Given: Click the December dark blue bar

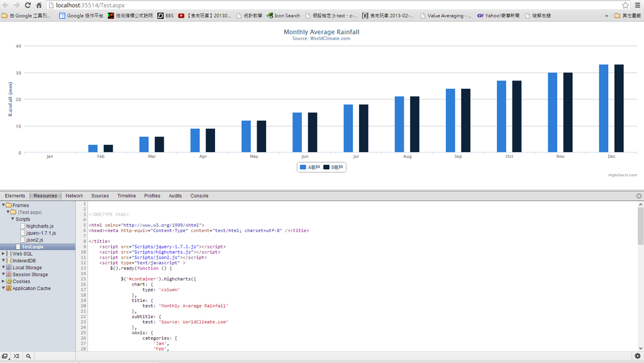Looking at the screenshot, I should (x=619, y=108).
